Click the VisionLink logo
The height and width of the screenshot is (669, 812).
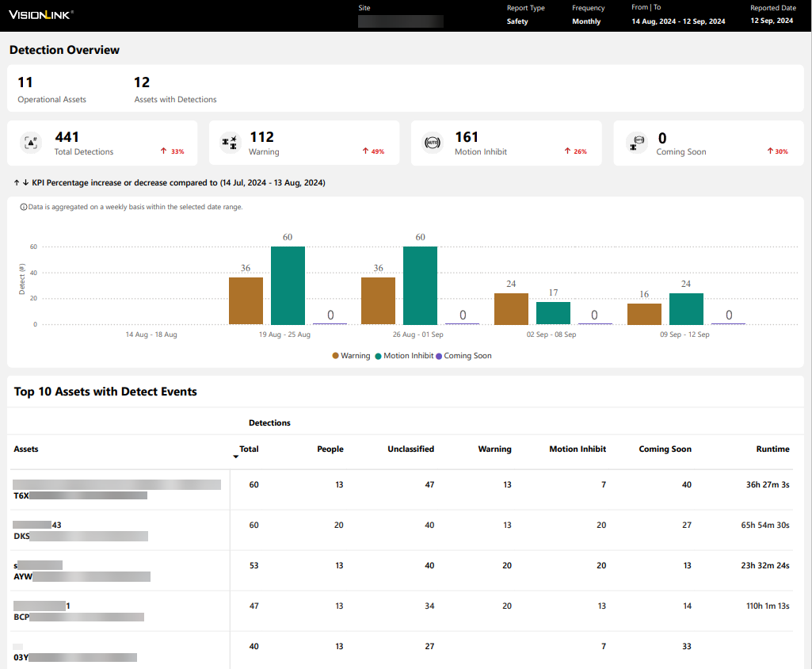(41, 15)
